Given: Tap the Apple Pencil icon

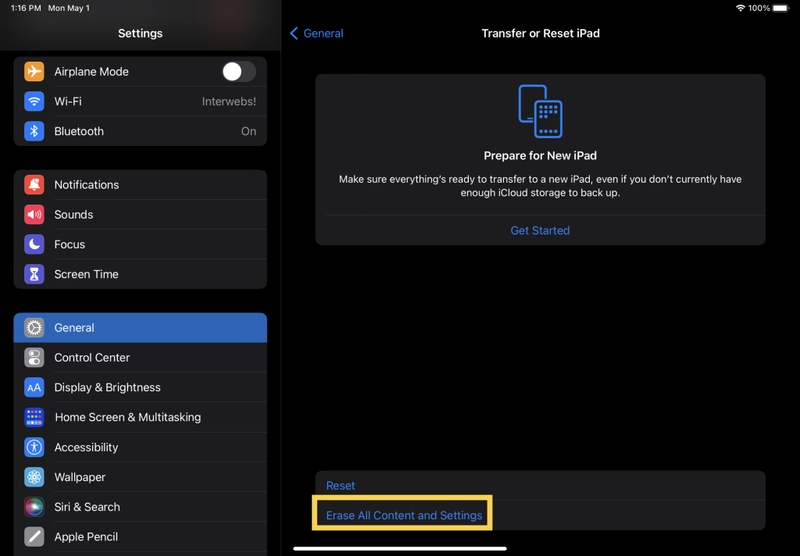Looking at the screenshot, I should (x=34, y=537).
